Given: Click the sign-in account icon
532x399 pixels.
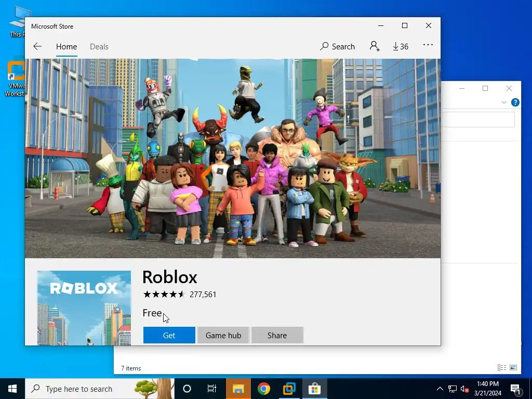Looking at the screenshot, I should 375,46.
